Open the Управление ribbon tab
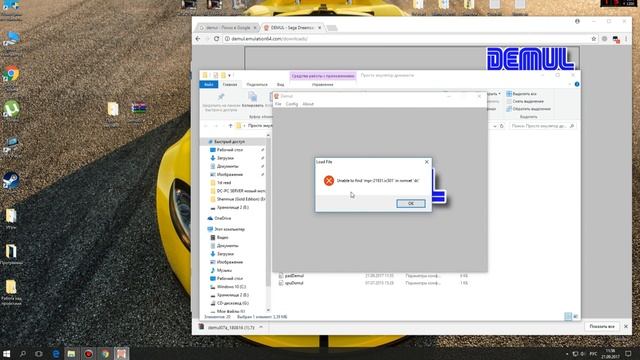The image size is (640, 360). 322,84
